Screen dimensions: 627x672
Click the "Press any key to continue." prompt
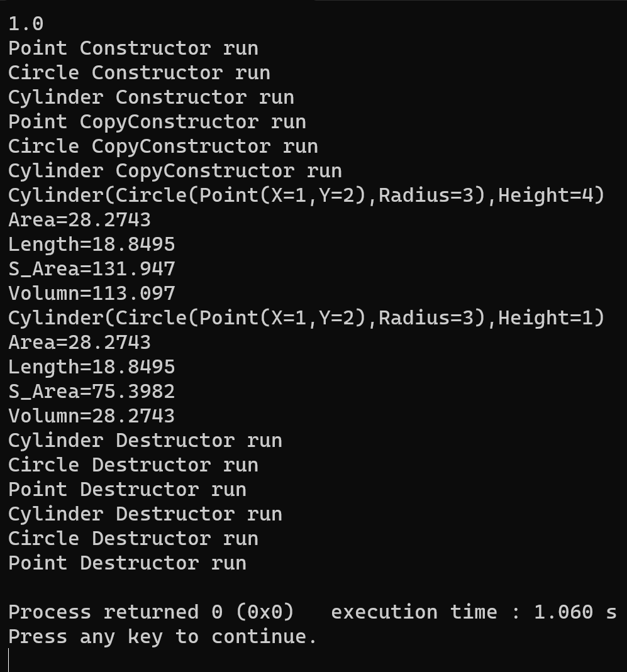[162, 637]
